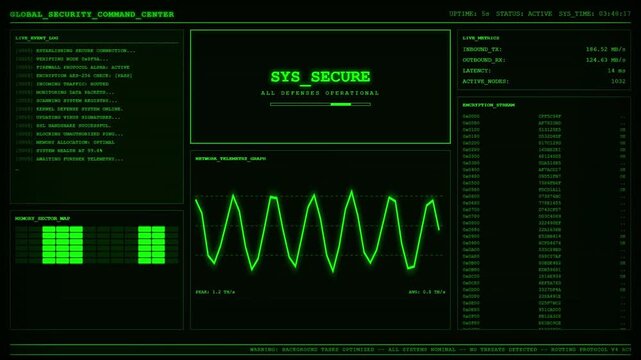Click the ACTIVE_NODES metric label
The width and height of the screenshot is (641, 360).
486,81
